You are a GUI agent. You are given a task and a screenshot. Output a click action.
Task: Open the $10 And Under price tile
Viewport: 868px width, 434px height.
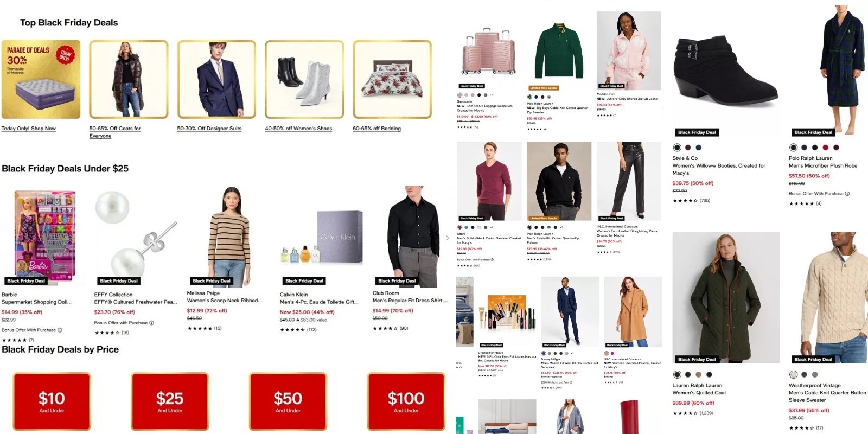[52, 402]
